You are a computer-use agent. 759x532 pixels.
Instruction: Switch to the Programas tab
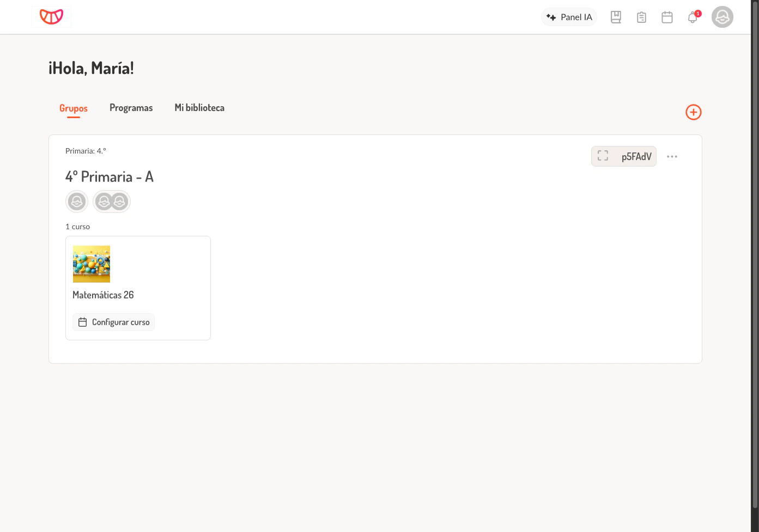coord(131,107)
